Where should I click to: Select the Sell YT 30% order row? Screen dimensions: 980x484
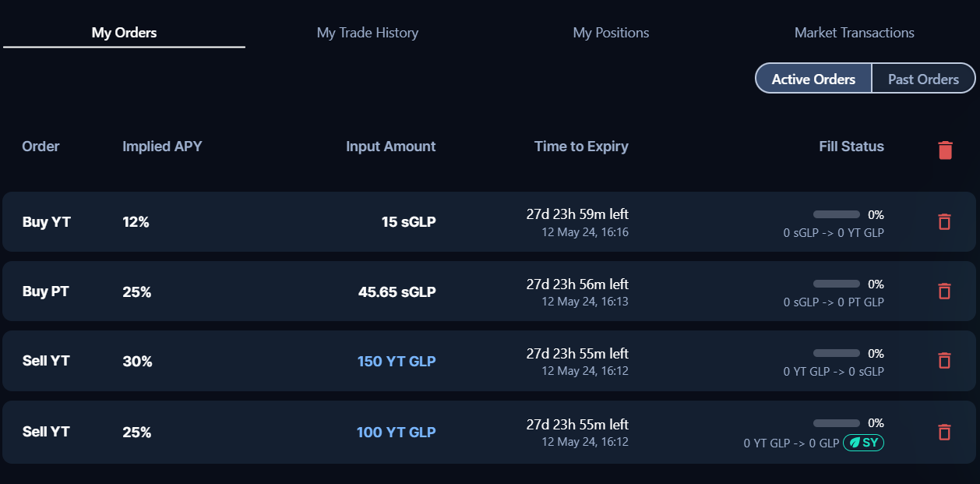pos(234,361)
